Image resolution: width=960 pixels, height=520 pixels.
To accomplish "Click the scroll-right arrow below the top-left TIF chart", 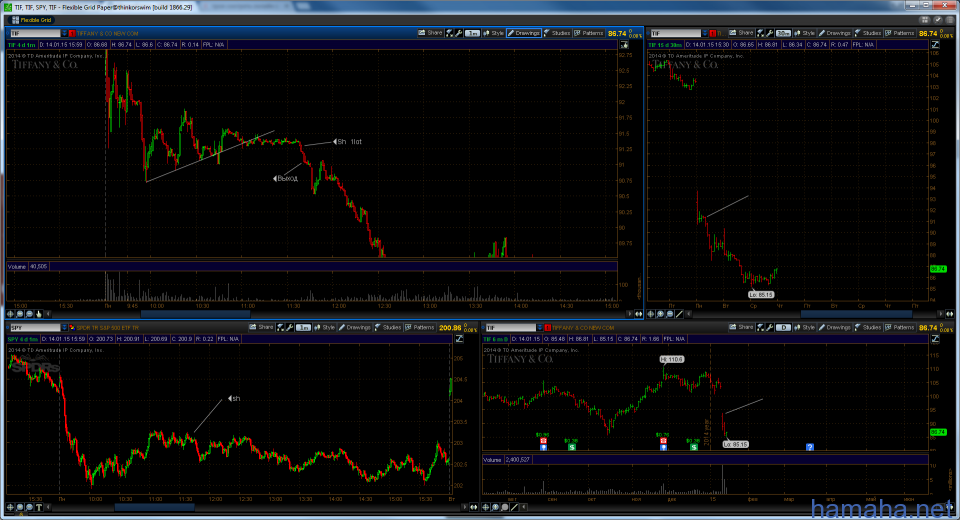I will [629, 314].
